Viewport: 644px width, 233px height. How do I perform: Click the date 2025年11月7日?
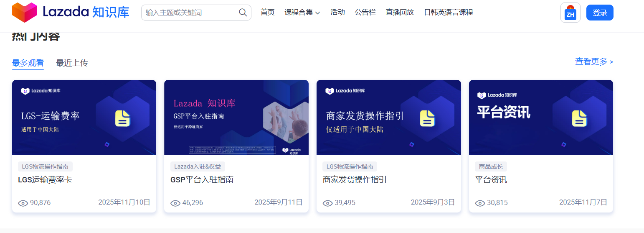click(583, 202)
